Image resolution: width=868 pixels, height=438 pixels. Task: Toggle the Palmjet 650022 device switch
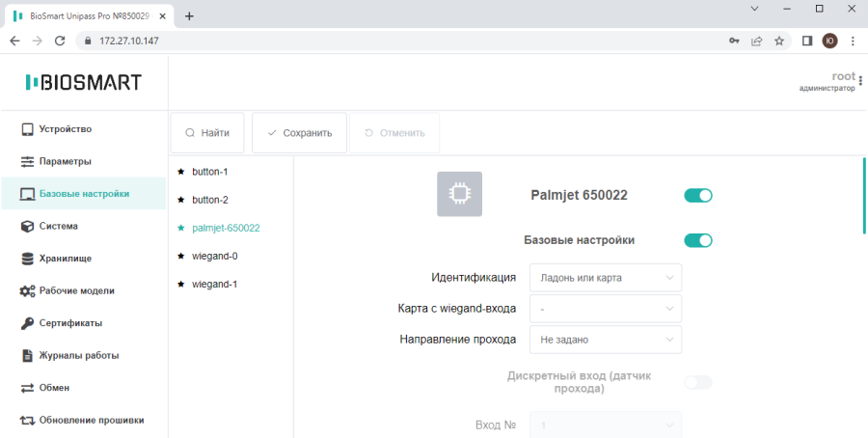[x=698, y=195]
